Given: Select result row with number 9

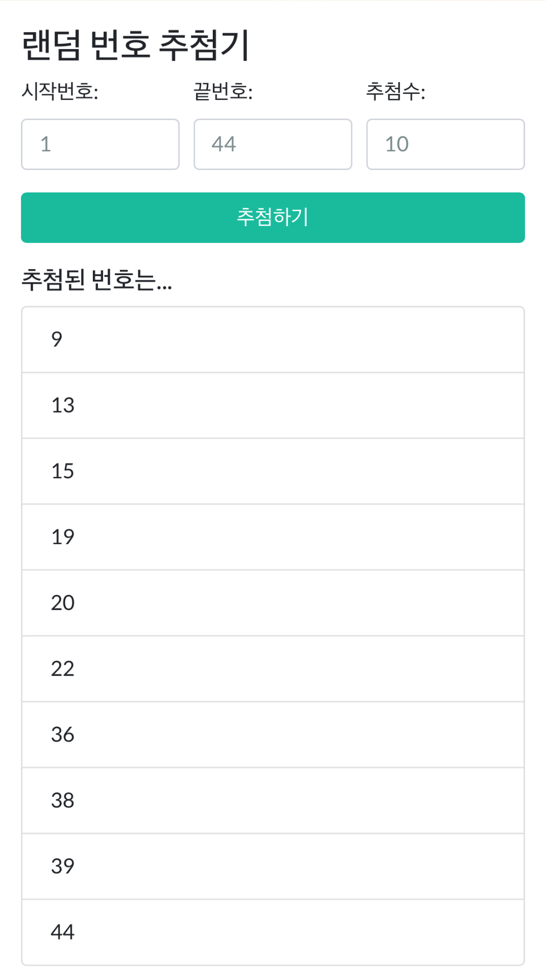Looking at the screenshot, I should point(272,339).
